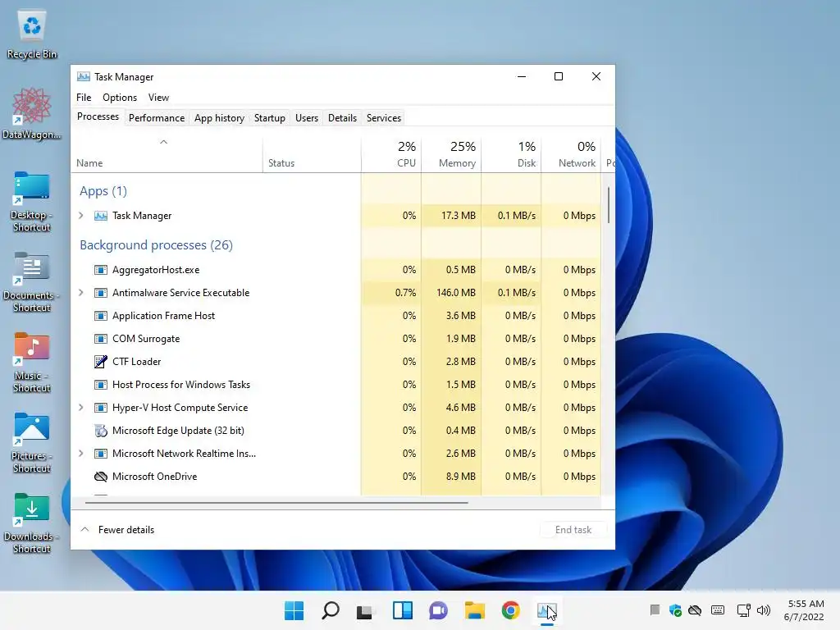The width and height of the screenshot is (840, 630).
Task: Click the vertical scrollbar of process list
Action: click(x=609, y=205)
